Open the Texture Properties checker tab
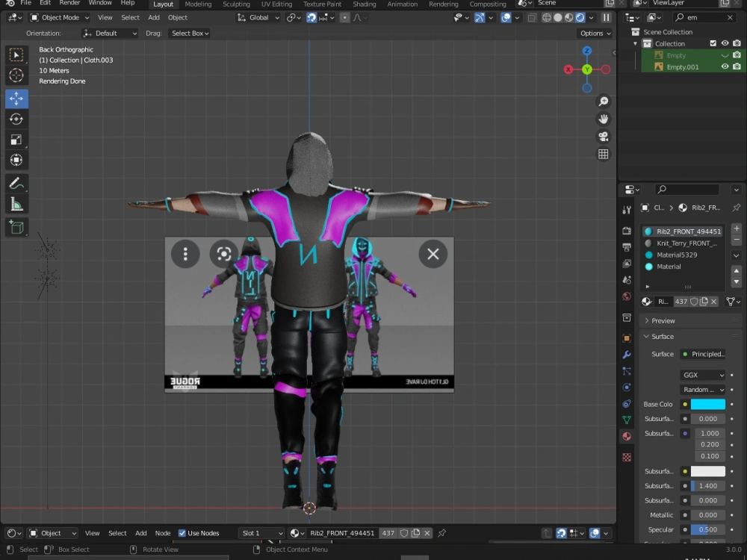 [627, 457]
